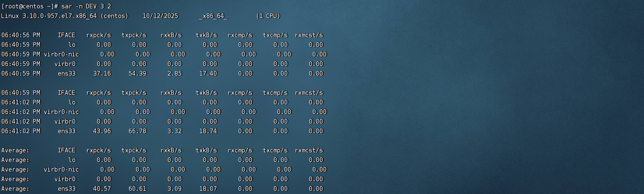Viewport: 644px width, 194px height.
Task: Click the Average txpck/s value "60.61"
Action: tap(138, 189)
